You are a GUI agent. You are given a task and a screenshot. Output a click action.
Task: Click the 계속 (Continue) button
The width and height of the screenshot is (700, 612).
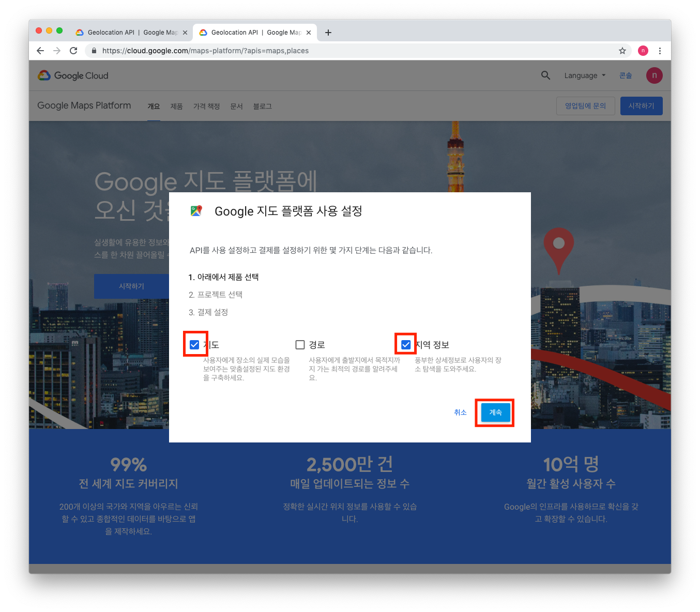[495, 412]
